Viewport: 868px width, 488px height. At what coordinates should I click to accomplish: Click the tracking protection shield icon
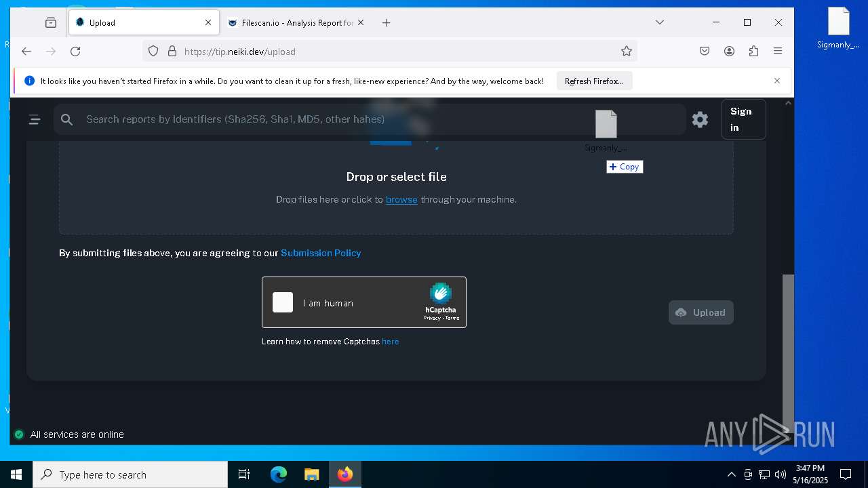153,51
